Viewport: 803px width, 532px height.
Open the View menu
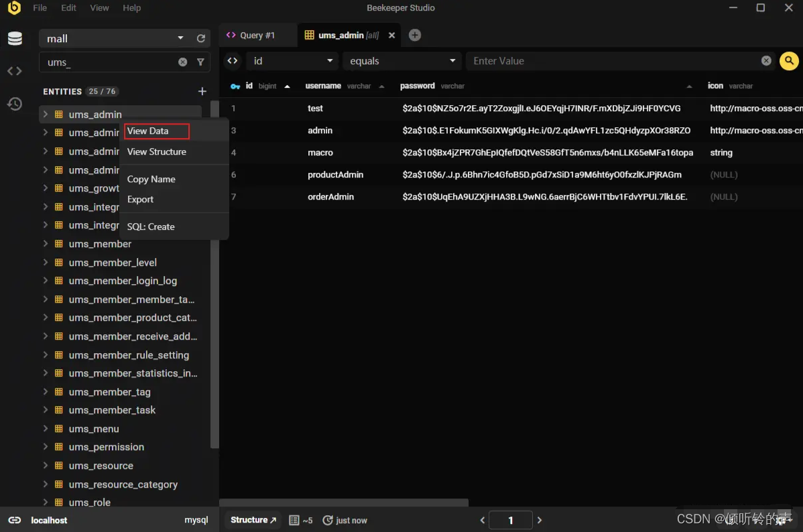coord(99,7)
